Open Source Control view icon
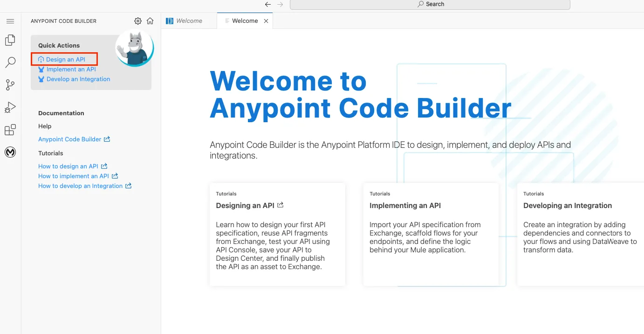 (10, 85)
